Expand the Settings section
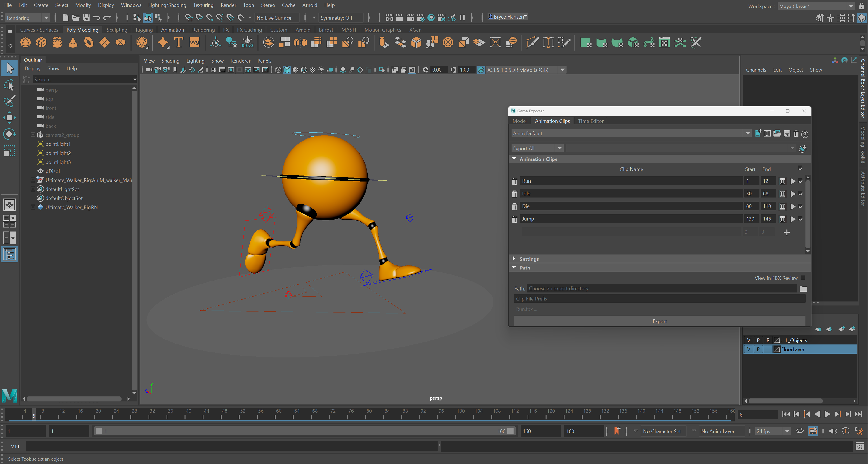The image size is (868, 464). click(x=514, y=259)
